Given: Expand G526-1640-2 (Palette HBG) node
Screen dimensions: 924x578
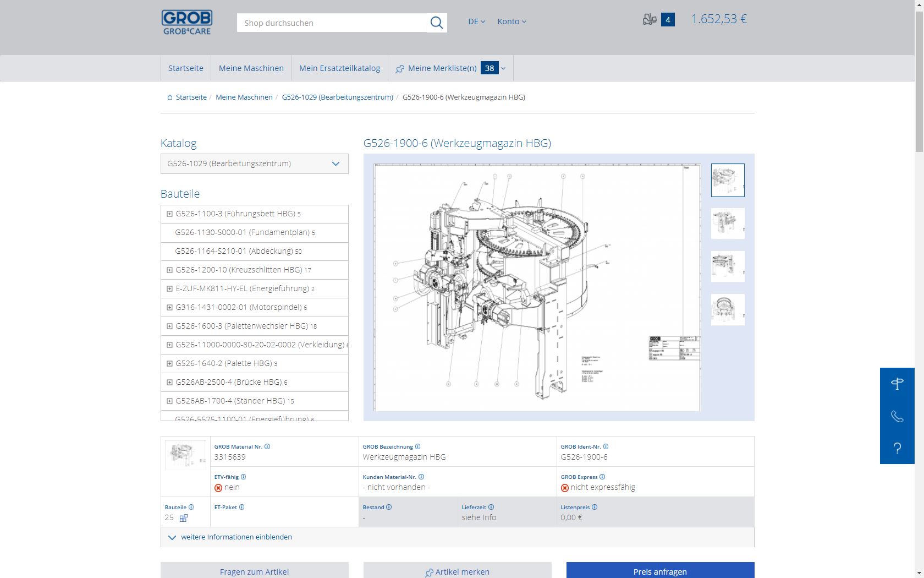Looking at the screenshot, I should [x=169, y=364].
